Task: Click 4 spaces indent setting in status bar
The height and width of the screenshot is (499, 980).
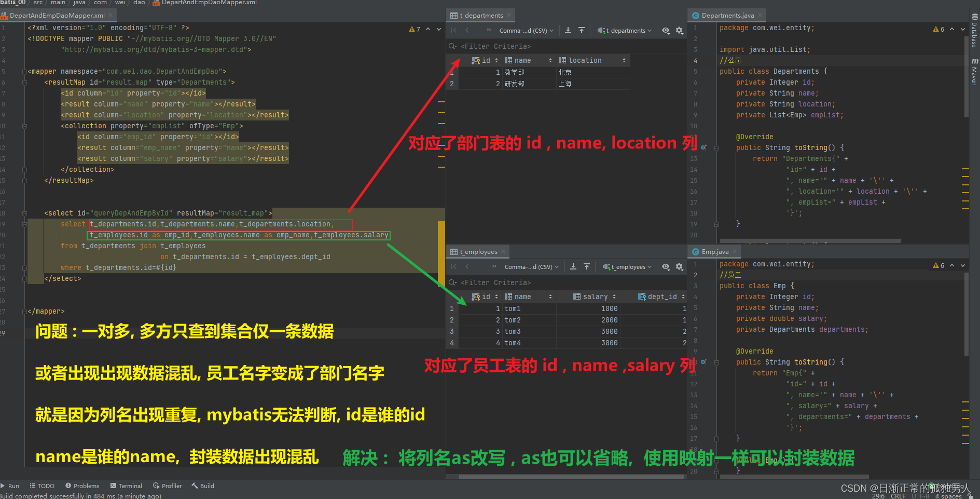Action: (948, 496)
